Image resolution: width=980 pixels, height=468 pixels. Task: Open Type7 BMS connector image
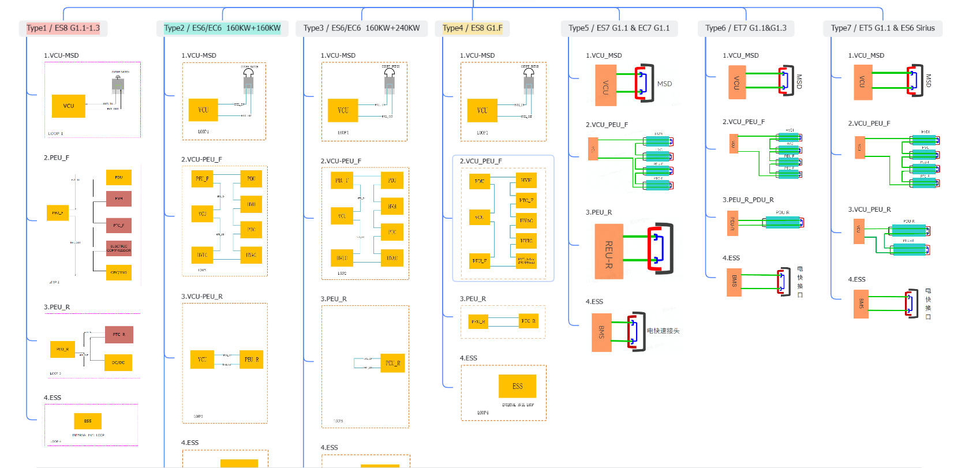pyautogui.click(x=893, y=304)
